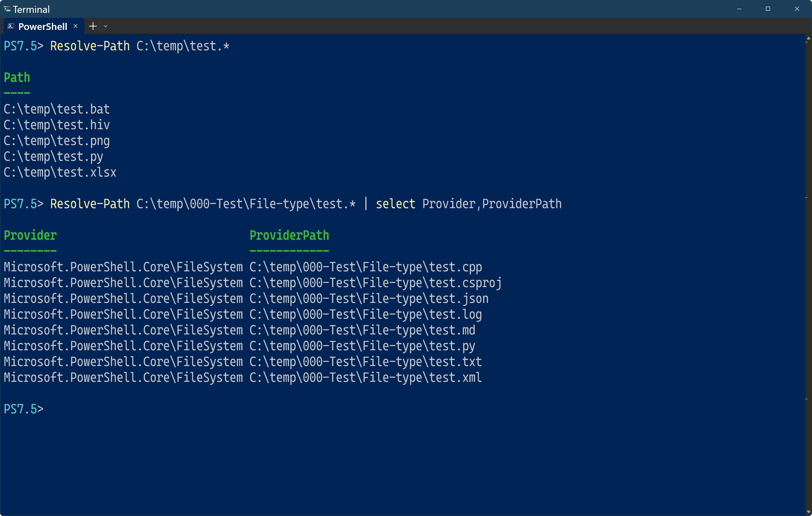The width and height of the screenshot is (812, 516).
Task: Click the Provider column header
Action: pos(30,236)
